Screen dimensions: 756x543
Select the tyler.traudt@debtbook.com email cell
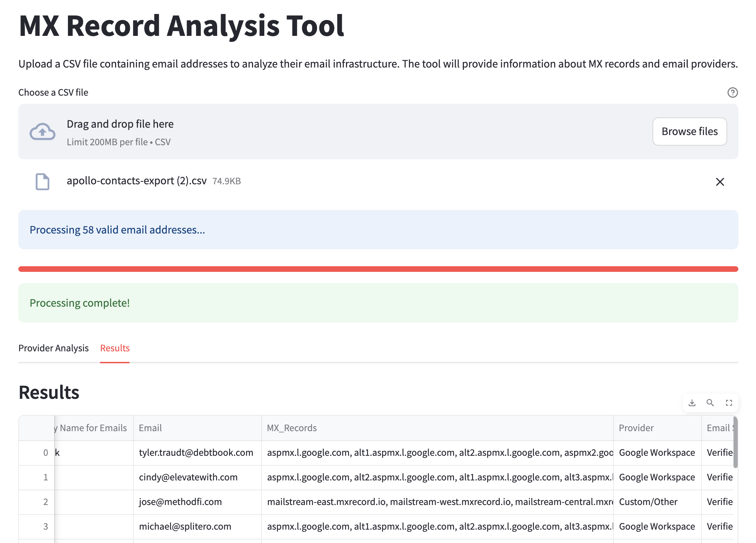196,453
